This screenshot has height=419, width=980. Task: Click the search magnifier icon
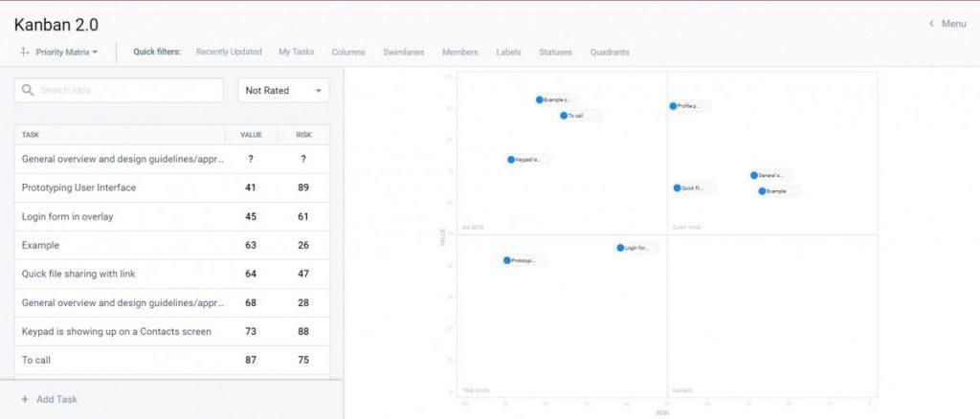pyautogui.click(x=29, y=91)
